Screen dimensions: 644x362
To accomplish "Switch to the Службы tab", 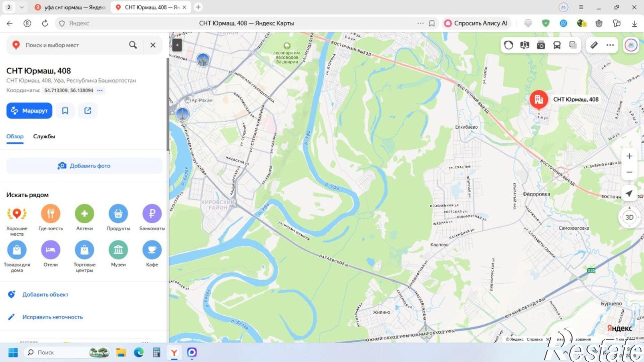I will [x=44, y=136].
